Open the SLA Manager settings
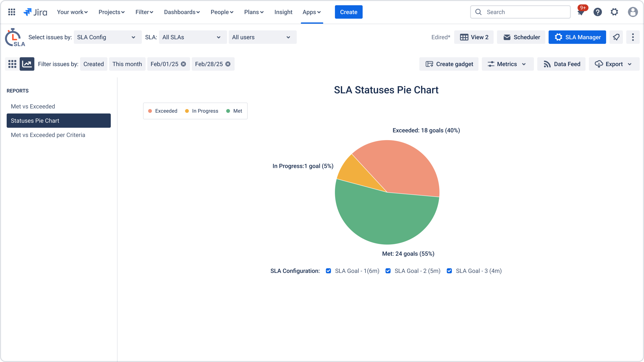This screenshot has height=362, width=644. pos(577,37)
